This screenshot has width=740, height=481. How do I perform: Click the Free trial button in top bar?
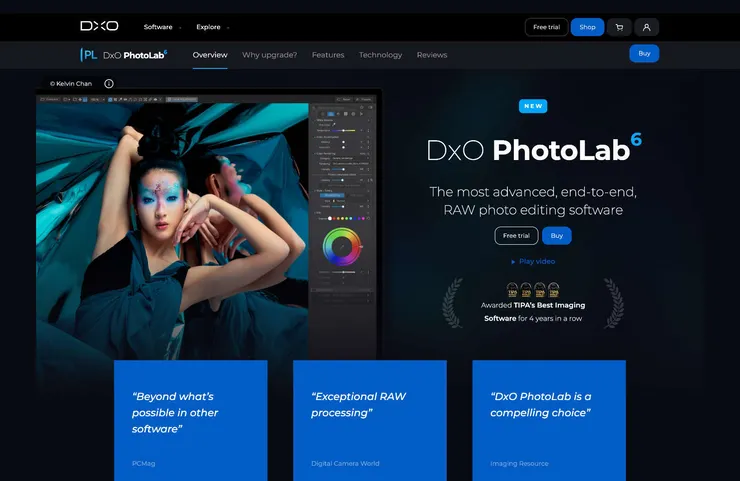point(547,27)
